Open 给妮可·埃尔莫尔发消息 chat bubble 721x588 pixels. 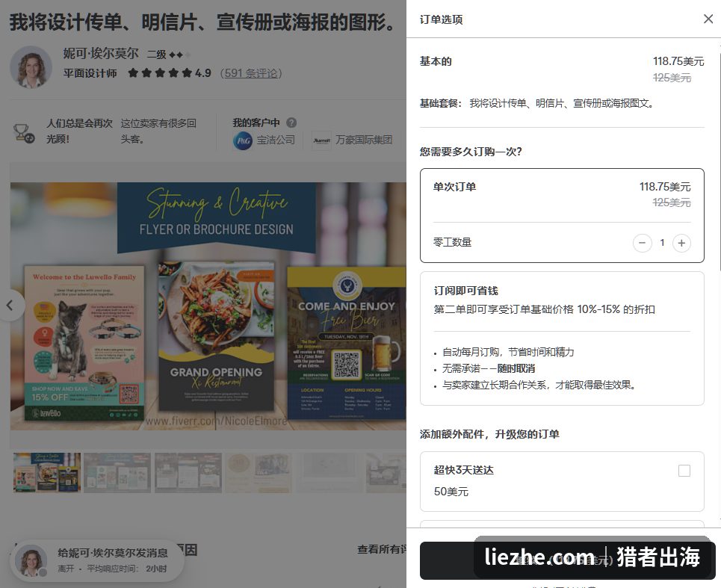[x=97, y=560]
